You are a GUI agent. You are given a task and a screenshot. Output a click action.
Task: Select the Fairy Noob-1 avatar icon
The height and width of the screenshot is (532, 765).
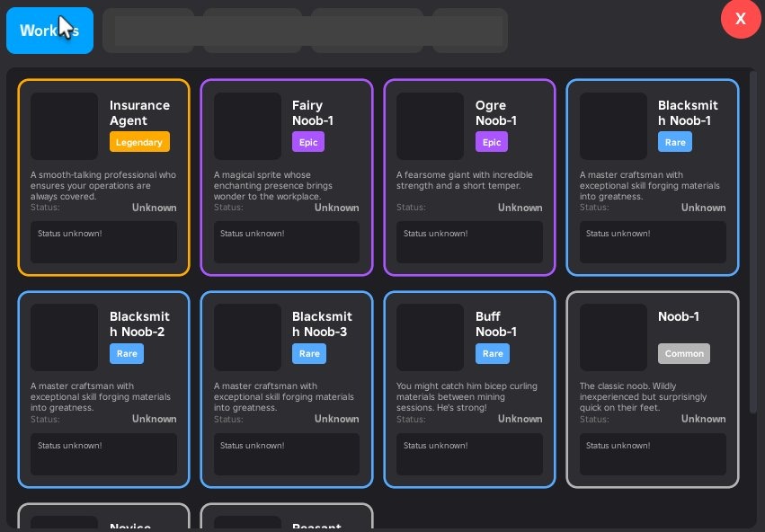tap(247, 127)
